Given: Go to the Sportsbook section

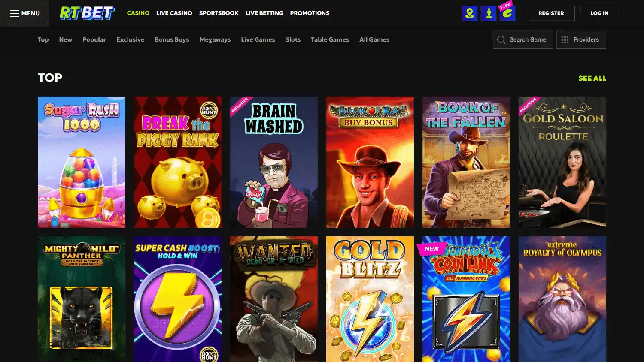Looking at the screenshot, I should click(219, 13).
